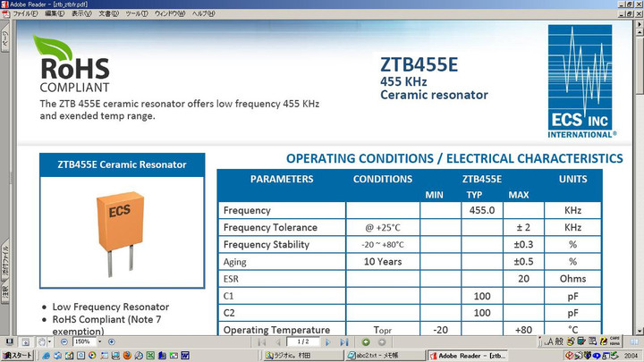Open Firefox from the quick launch bar
Screen dimensions: 644x362
tap(127, 355)
